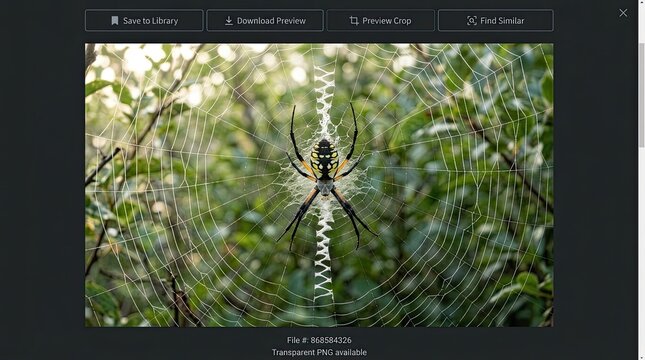The height and width of the screenshot is (360, 645).
Task: Click the Download Preview button
Action: 265,21
